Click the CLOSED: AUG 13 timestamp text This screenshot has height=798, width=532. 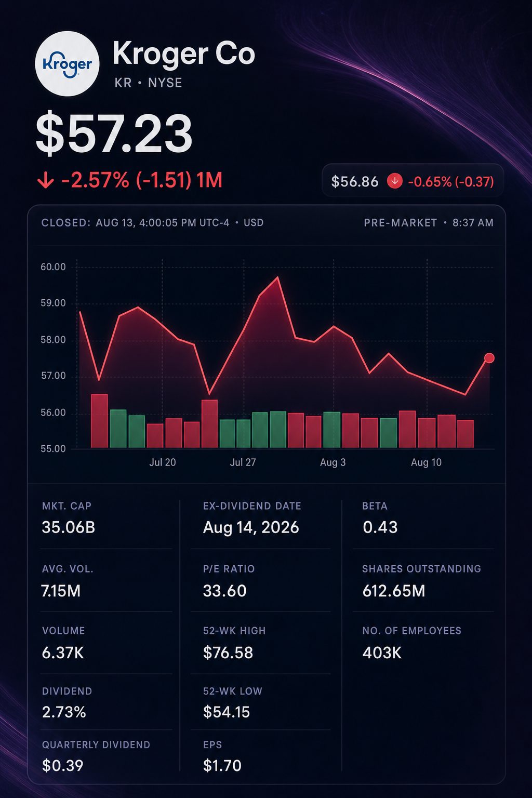click(152, 223)
